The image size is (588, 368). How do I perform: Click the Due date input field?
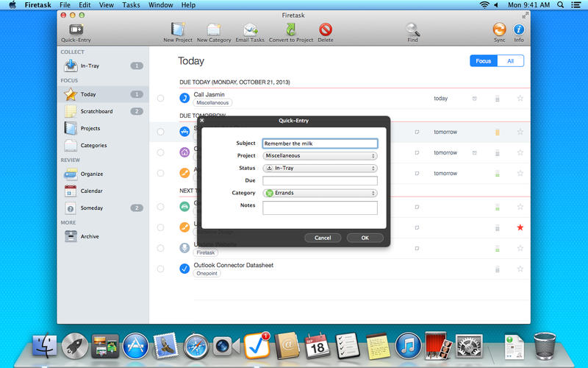coord(320,180)
